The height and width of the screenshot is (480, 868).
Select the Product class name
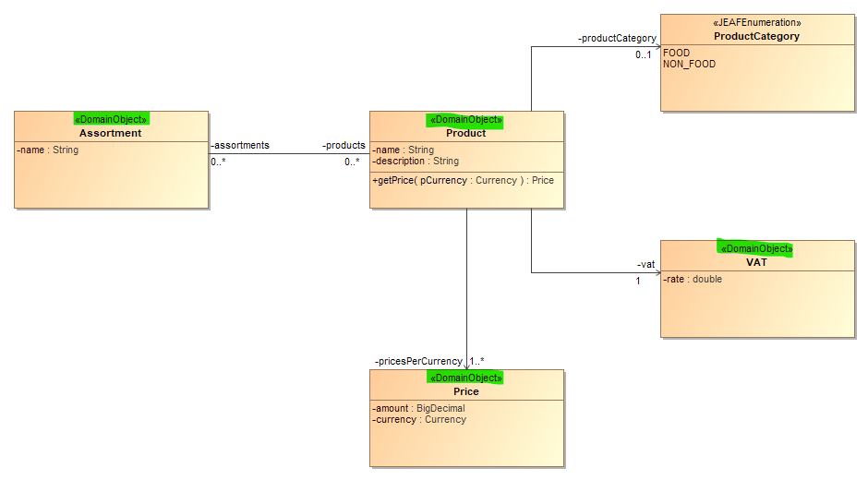tap(465, 133)
